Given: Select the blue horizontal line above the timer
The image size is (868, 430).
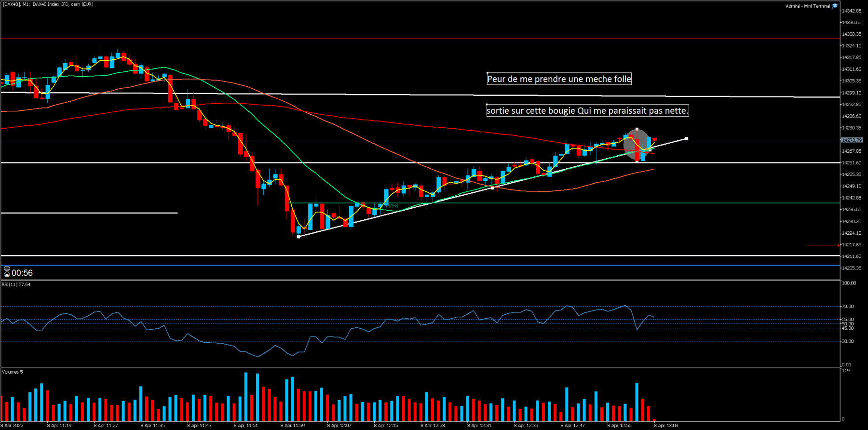Looking at the screenshot, I should point(420,265).
